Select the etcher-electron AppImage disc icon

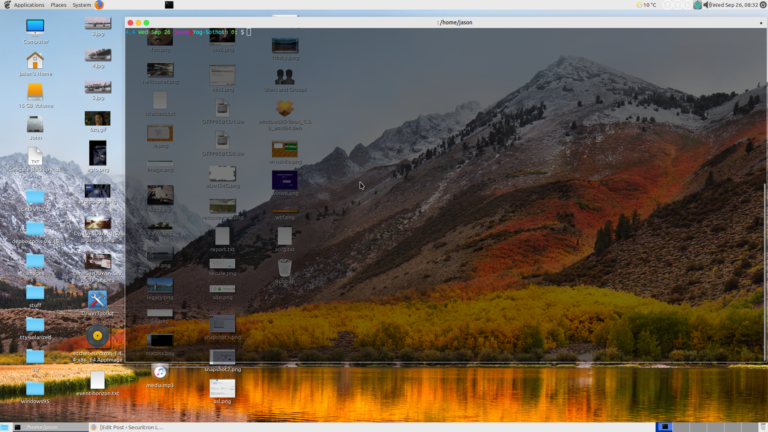coord(97,336)
